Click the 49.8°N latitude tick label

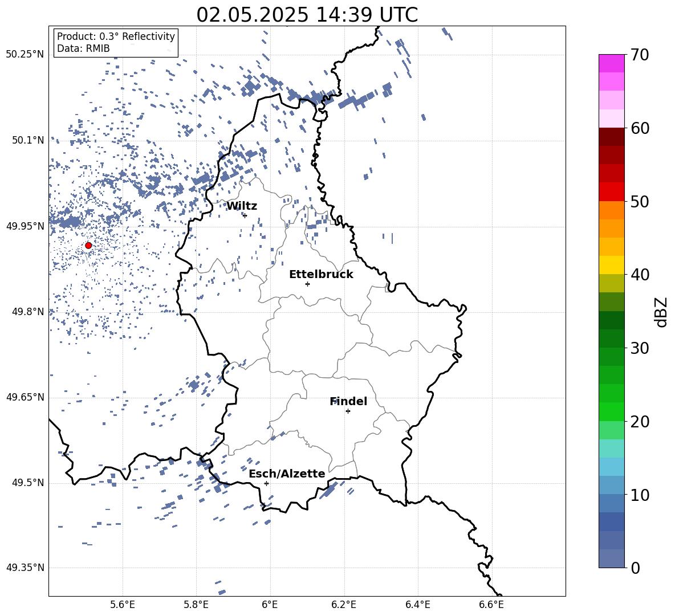(27, 312)
